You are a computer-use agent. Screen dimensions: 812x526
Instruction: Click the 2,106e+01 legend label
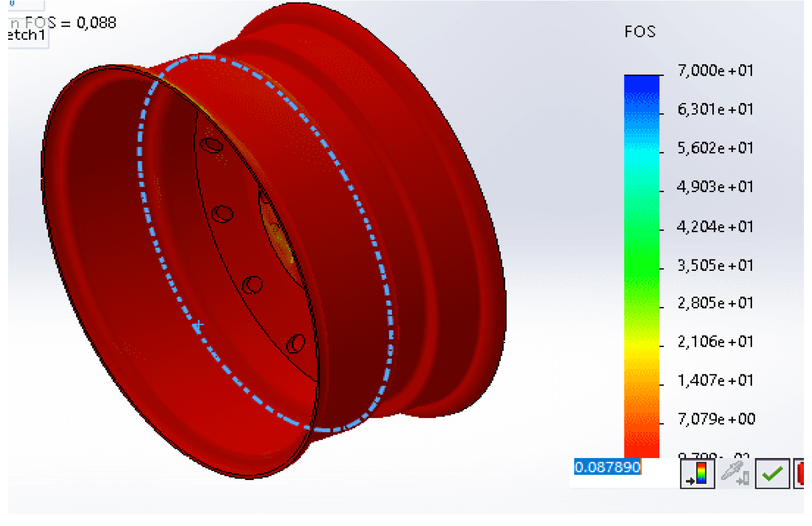click(x=715, y=342)
